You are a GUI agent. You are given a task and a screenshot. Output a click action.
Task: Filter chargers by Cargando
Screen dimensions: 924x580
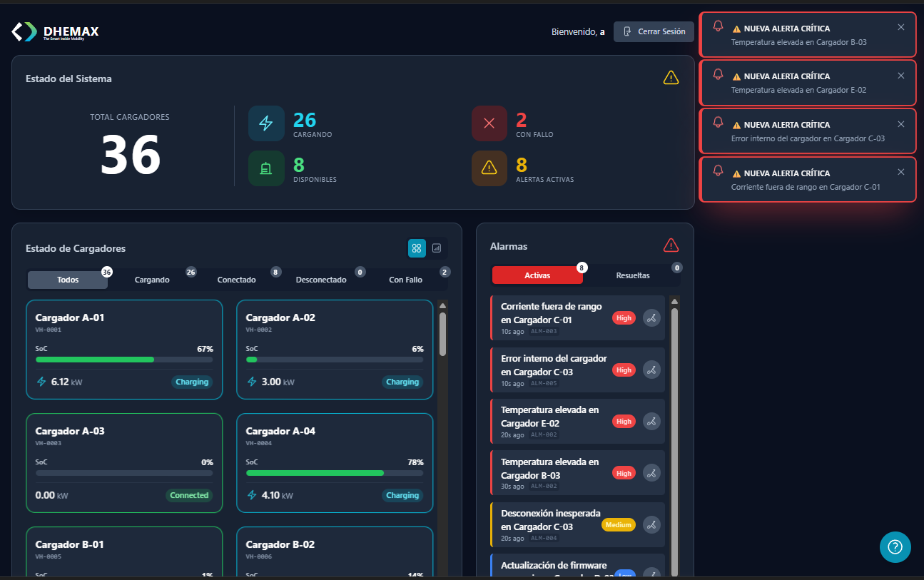(151, 280)
